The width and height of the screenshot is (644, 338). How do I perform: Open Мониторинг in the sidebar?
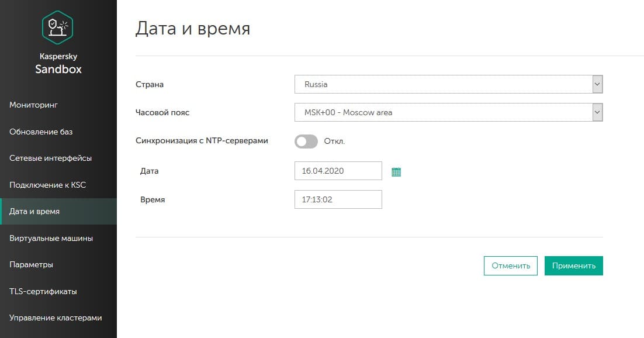coord(34,105)
